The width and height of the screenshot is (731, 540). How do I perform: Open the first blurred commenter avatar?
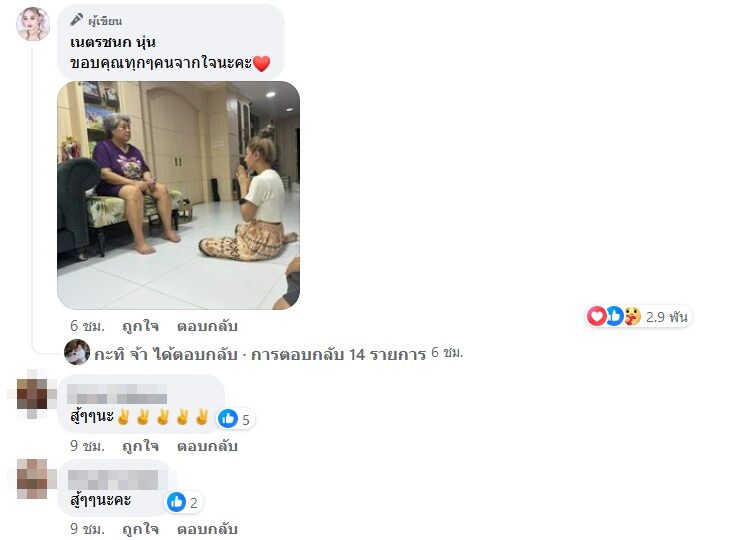click(33, 394)
